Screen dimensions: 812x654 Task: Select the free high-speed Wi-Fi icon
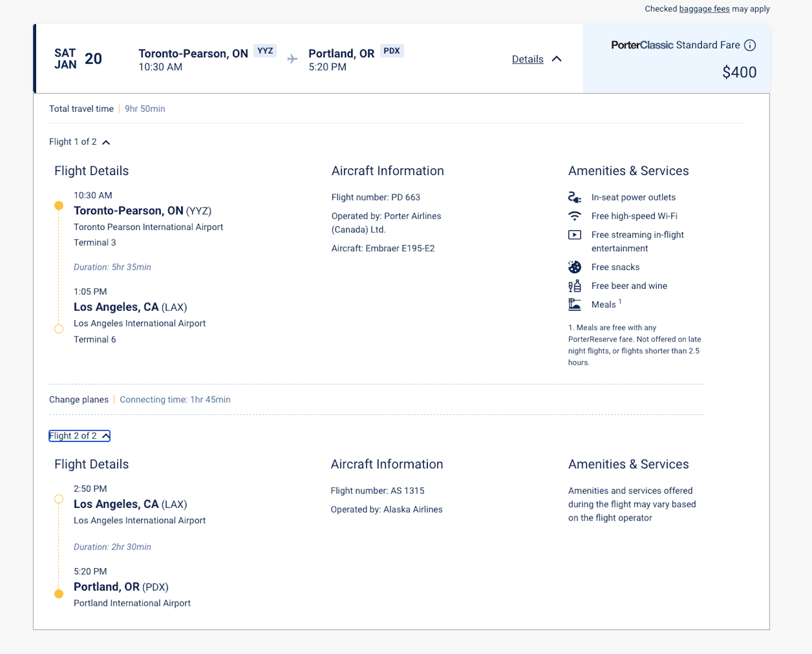point(575,216)
